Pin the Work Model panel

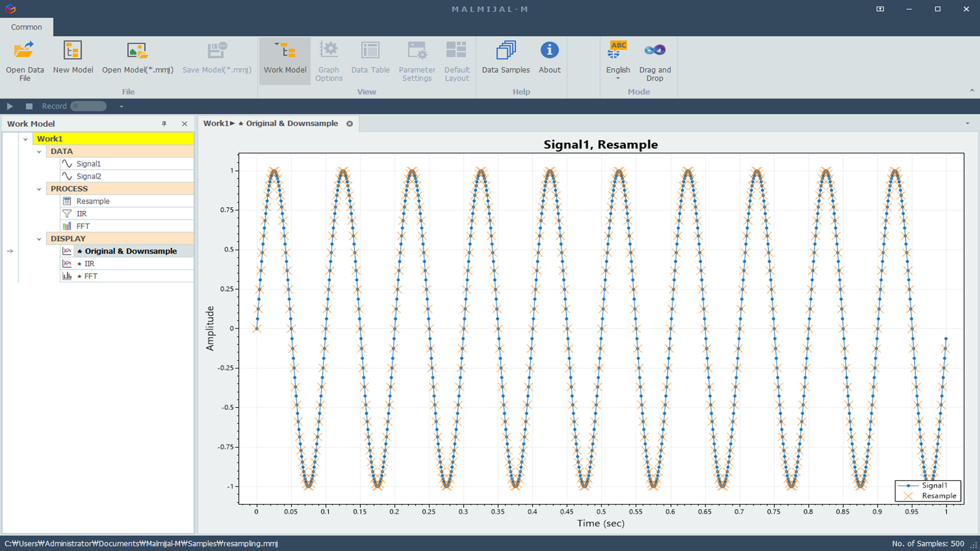pyautogui.click(x=164, y=123)
